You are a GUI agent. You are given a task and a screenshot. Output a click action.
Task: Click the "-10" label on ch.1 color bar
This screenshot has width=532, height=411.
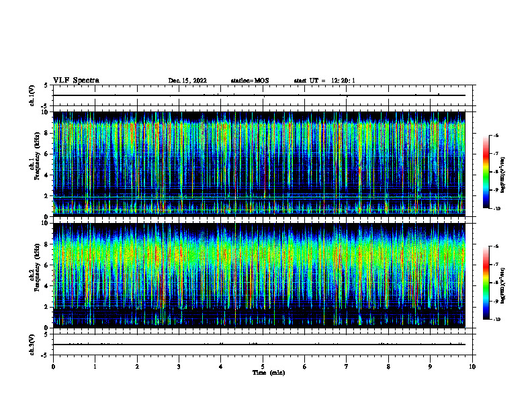497,209
